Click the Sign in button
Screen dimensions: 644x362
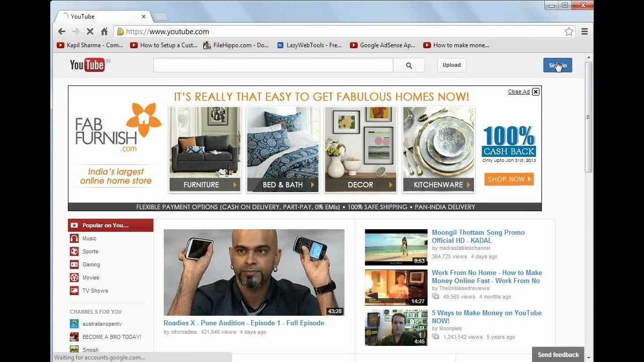click(x=557, y=65)
